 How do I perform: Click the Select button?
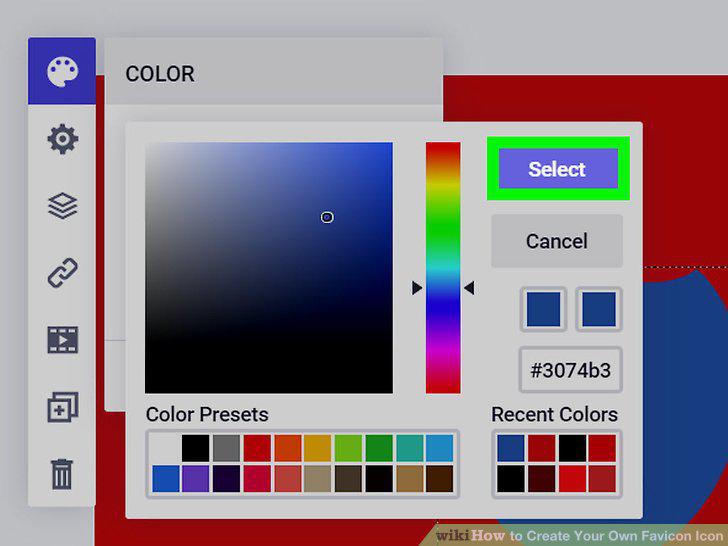click(x=558, y=169)
